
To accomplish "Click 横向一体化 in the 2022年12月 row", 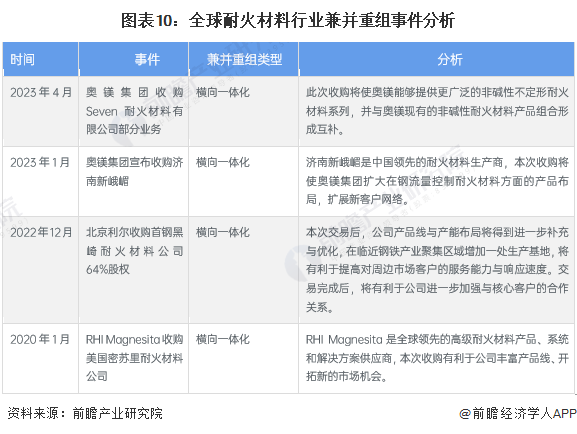I will (223, 232).
